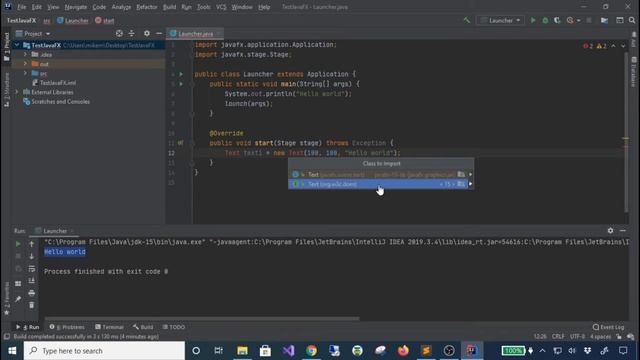Image resolution: width=640 pixels, height=360 pixels.
Task: Open the Build menu
Action: click(169, 7)
